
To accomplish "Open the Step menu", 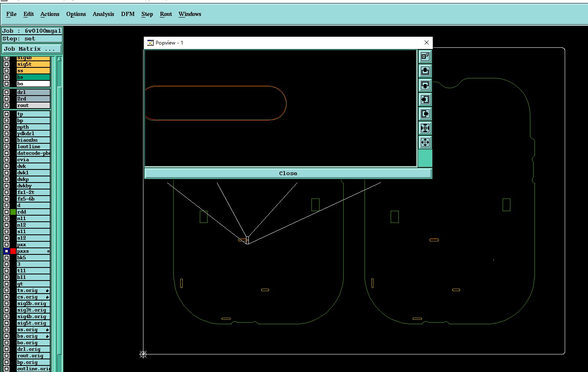I will [x=147, y=14].
